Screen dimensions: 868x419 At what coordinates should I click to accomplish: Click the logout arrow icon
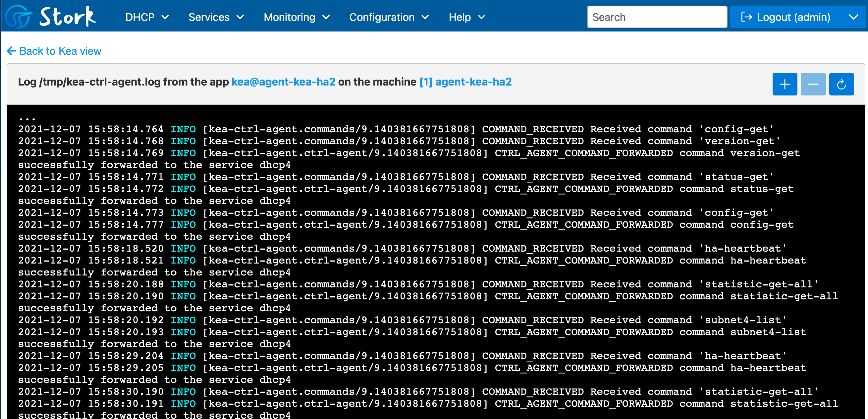[746, 17]
